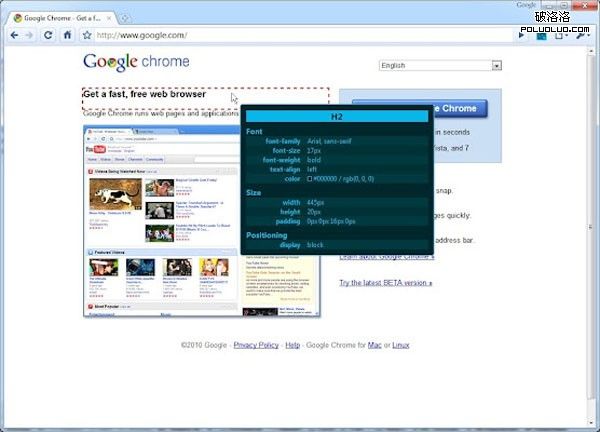
Task: Open the Home page icon
Action: click(67, 35)
